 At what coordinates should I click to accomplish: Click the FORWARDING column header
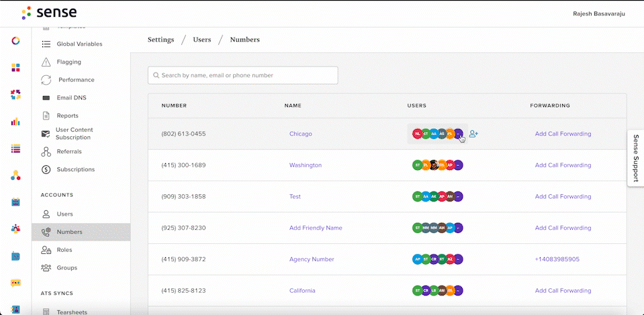pyautogui.click(x=550, y=105)
